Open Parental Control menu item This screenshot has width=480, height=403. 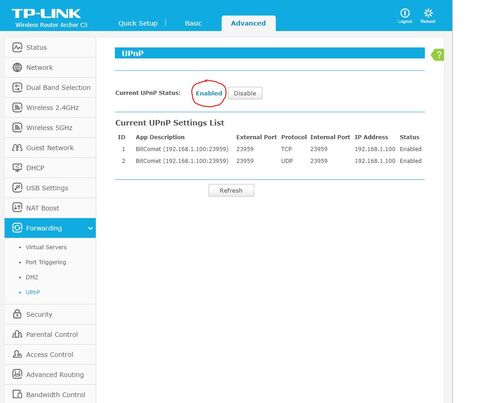pos(50,334)
